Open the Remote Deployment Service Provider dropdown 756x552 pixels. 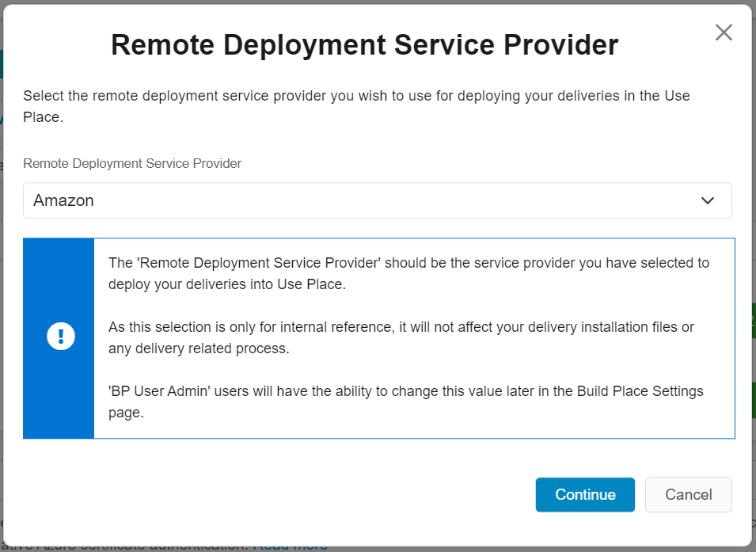tap(378, 200)
